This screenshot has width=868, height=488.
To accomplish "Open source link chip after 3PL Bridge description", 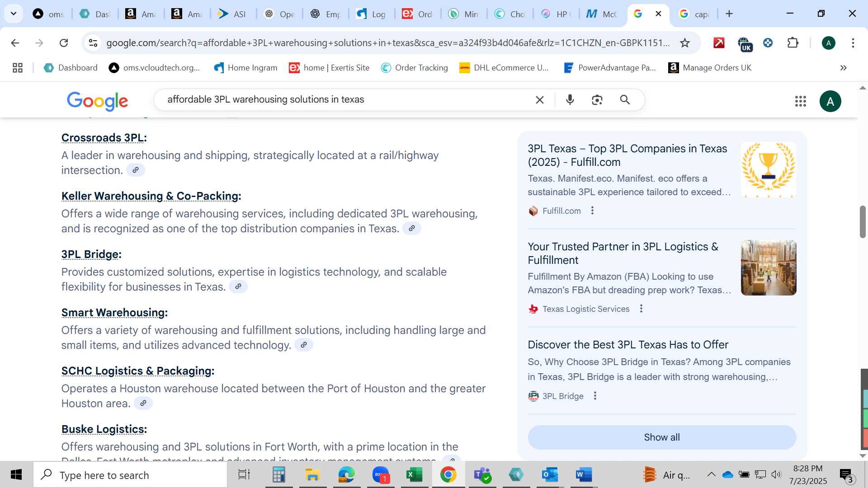I will (238, 286).
